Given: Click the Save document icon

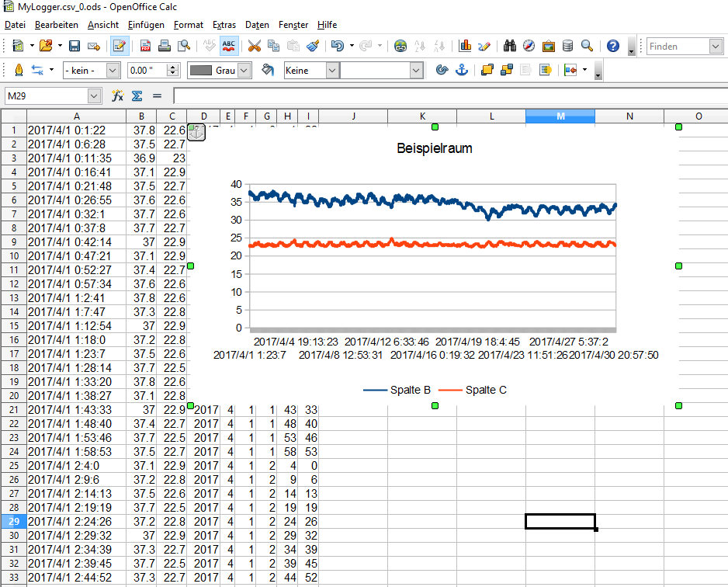Looking at the screenshot, I should pyautogui.click(x=75, y=46).
